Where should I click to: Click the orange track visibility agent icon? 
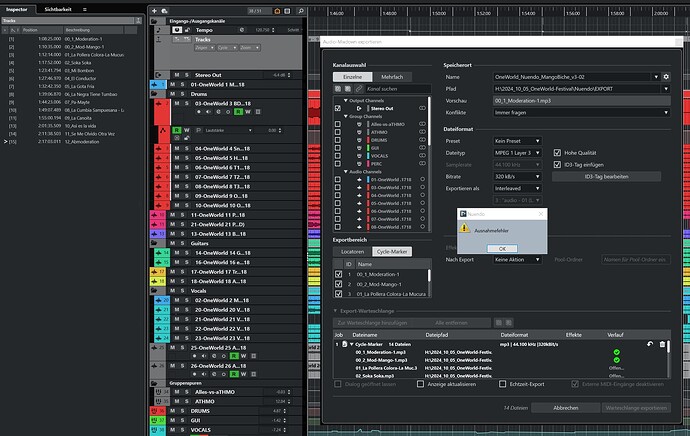[x=277, y=11]
